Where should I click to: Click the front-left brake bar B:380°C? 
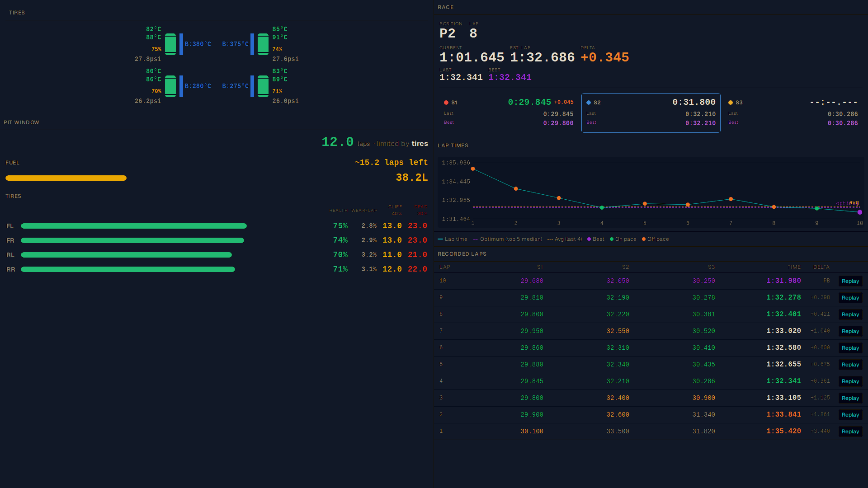(x=181, y=44)
